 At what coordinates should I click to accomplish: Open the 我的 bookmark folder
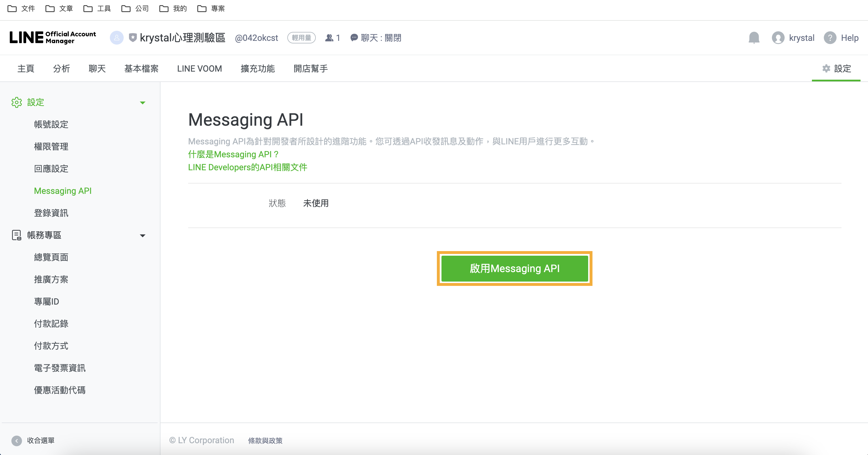[x=173, y=8]
